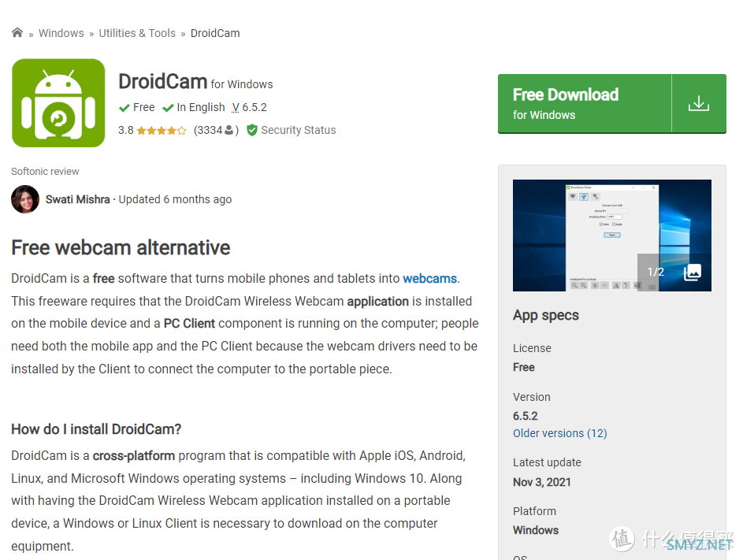Image resolution: width=743 pixels, height=560 pixels.
Task: Open the DroidCam screenshot thumbnail
Action: [x=611, y=235]
